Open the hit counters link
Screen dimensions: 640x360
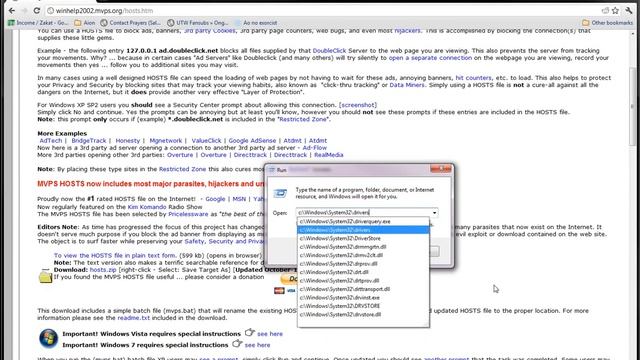coord(473,78)
